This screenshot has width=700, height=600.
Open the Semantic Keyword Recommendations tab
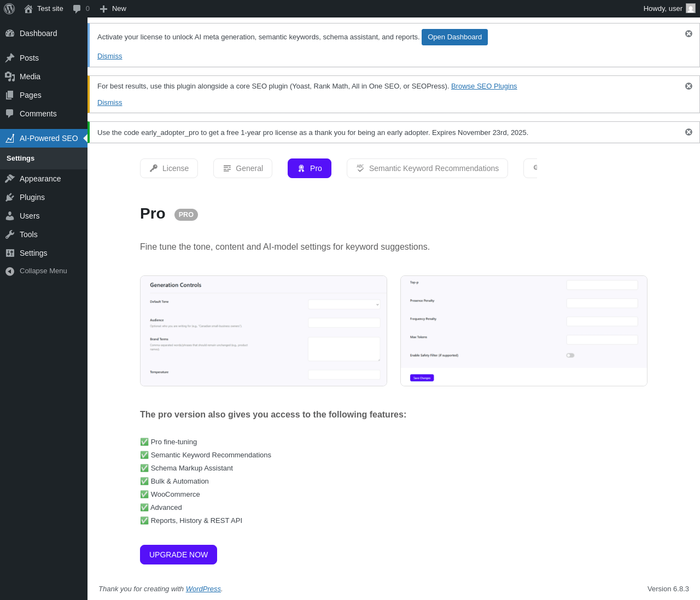(x=427, y=168)
